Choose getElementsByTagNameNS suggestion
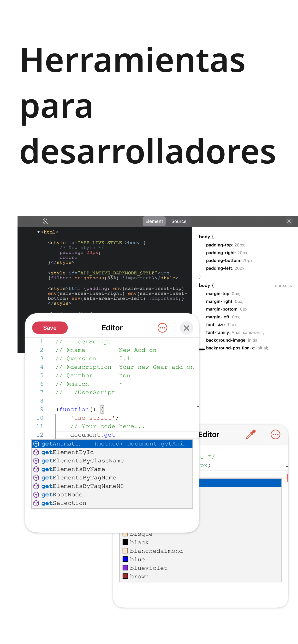The height and width of the screenshot is (644, 298). tap(112, 486)
